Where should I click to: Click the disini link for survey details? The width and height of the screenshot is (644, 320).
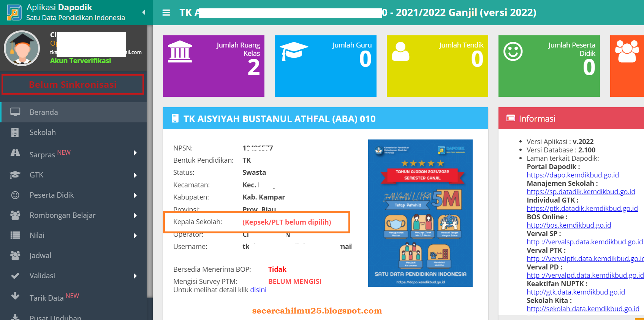[x=258, y=290]
